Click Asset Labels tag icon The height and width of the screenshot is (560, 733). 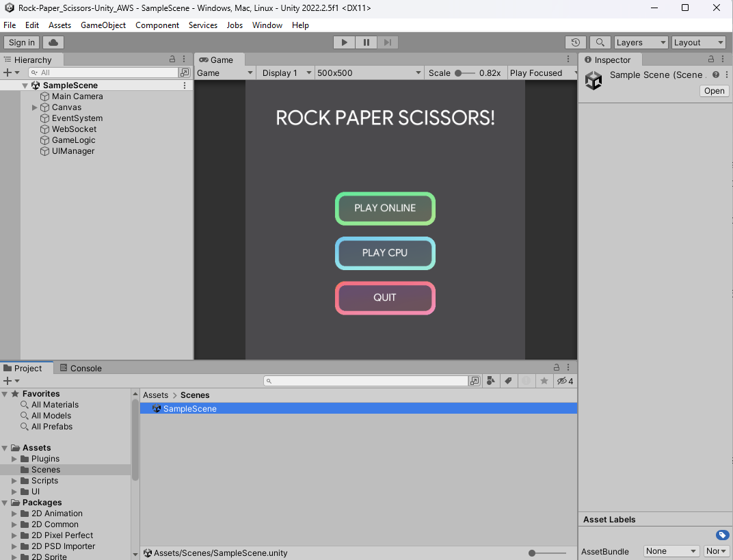(x=722, y=535)
